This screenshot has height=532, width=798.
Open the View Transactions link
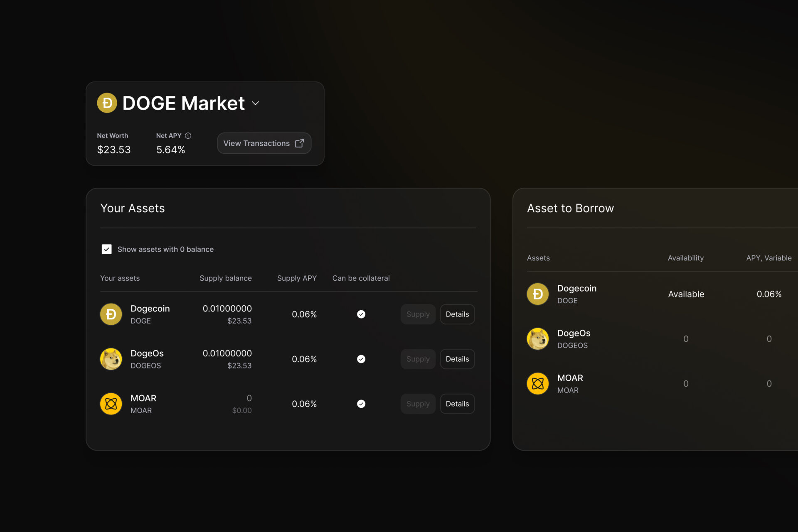tap(256, 143)
